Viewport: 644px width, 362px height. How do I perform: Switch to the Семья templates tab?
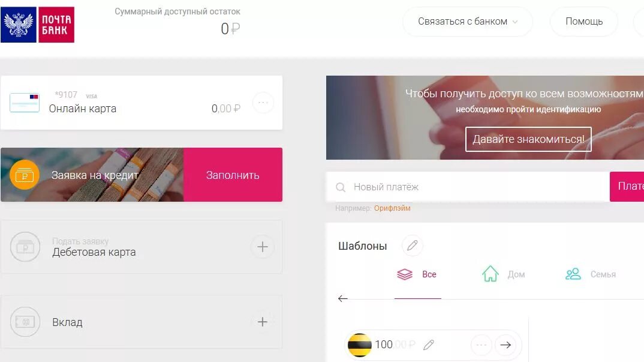(x=591, y=274)
